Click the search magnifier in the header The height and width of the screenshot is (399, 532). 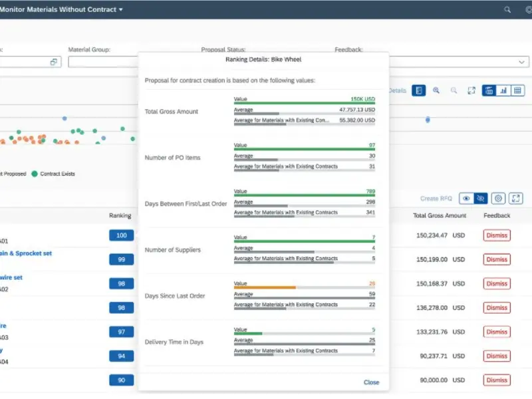click(x=507, y=10)
